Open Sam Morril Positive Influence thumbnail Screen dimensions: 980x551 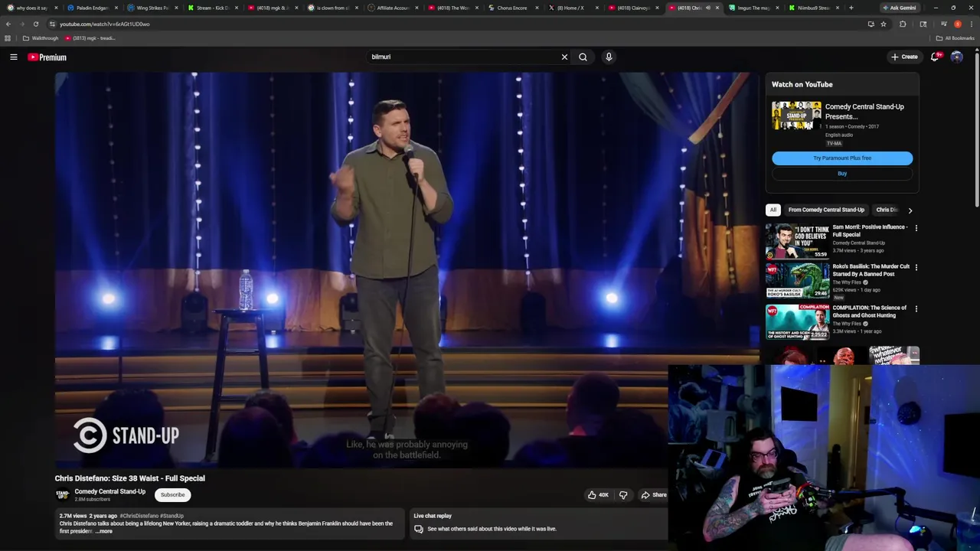(x=797, y=242)
